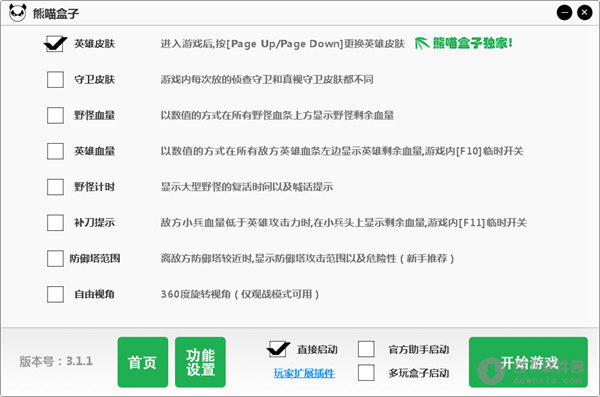This screenshot has width=600, height=397.
Task: Open the 玩家扩展插件 link
Action: 304,373
